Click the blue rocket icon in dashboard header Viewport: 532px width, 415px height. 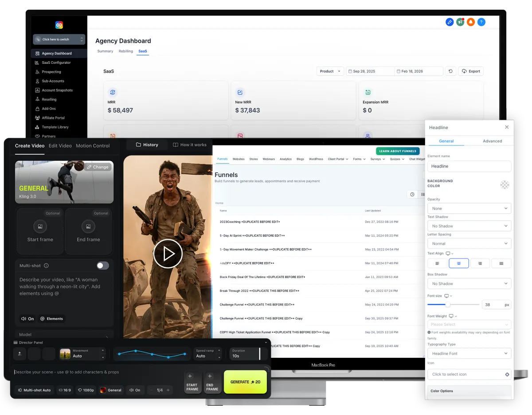coord(450,22)
